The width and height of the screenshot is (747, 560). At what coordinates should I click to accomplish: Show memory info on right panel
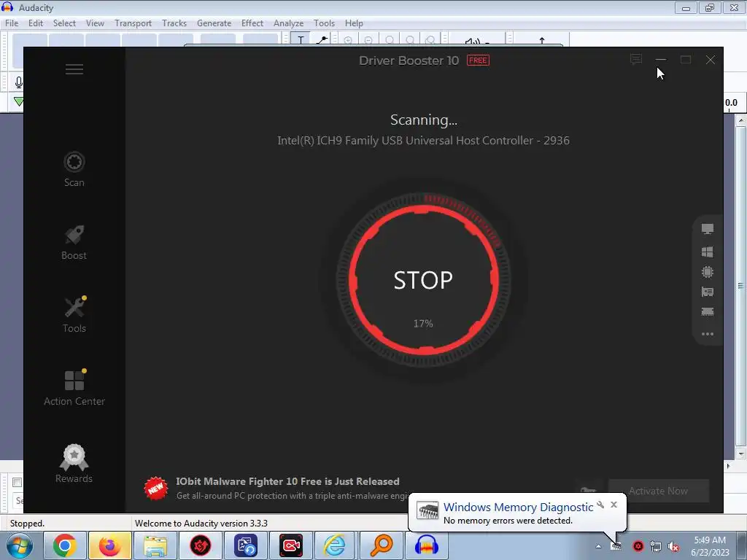click(708, 312)
